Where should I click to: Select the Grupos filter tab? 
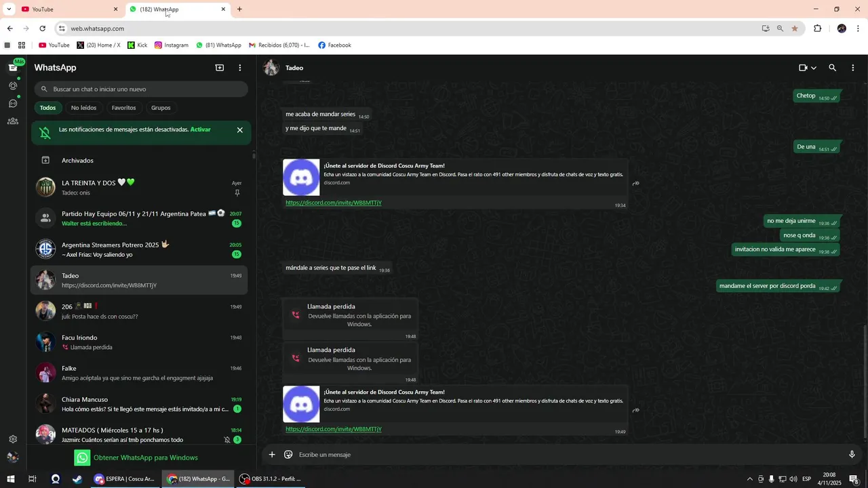tap(161, 108)
